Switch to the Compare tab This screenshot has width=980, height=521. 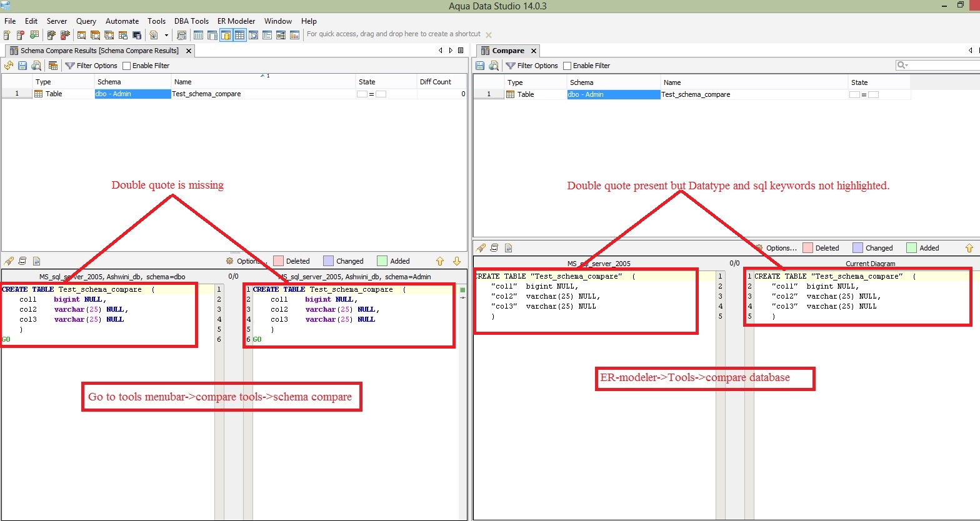tap(508, 51)
